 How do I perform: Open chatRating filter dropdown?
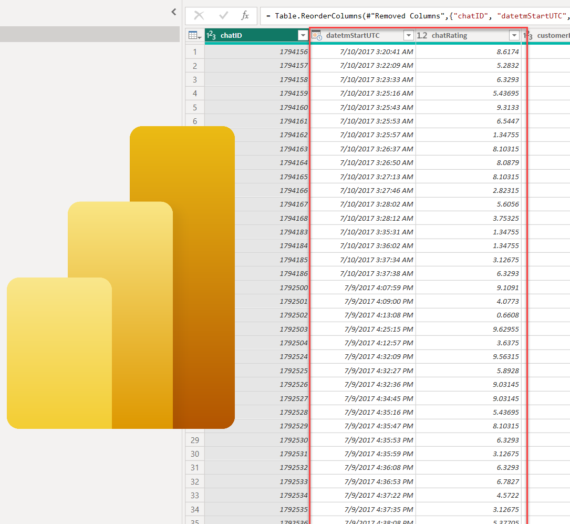[514, 35]
